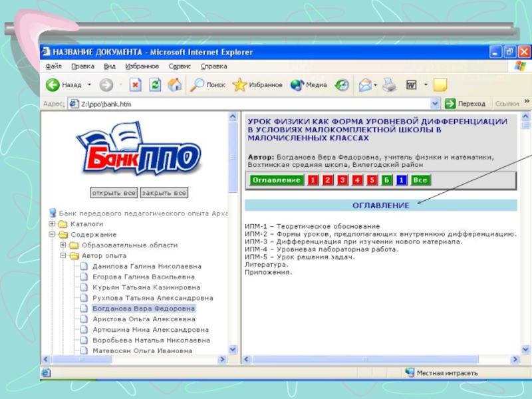Open the Правка menu
The image size is (532, 399).
[82, 66]
